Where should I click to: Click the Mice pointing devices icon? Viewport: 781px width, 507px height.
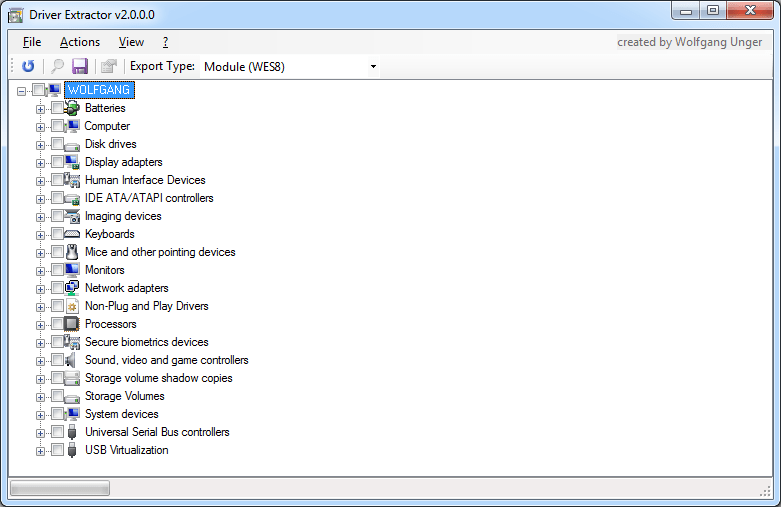[72, 252]
